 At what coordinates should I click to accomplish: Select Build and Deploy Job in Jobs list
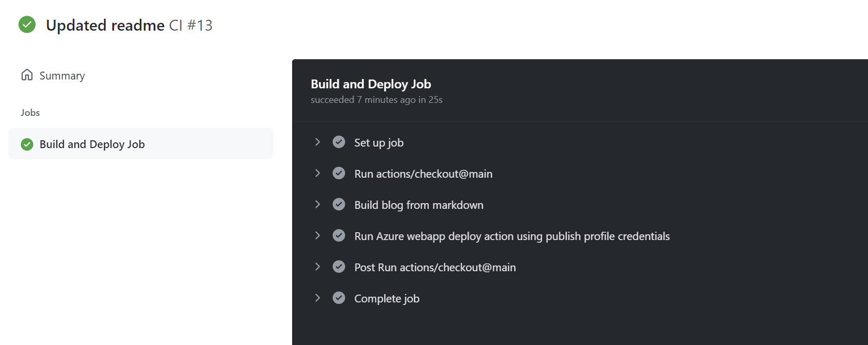[141, 144]
